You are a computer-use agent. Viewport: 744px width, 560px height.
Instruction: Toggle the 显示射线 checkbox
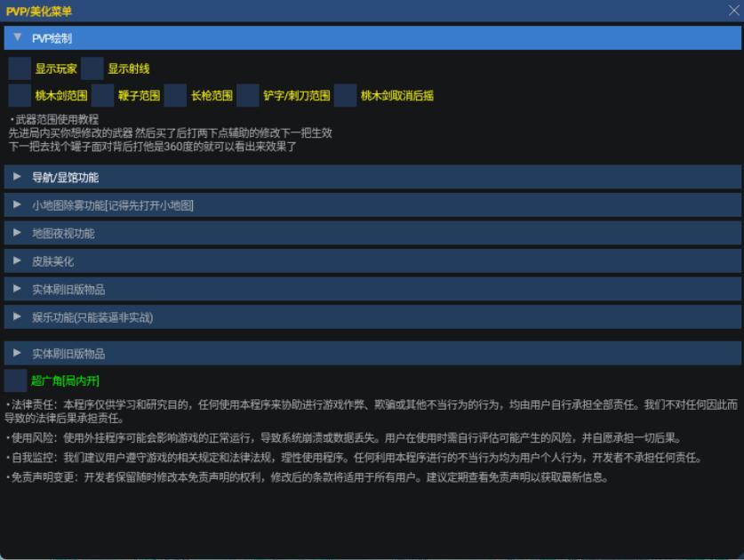(92, 68)
